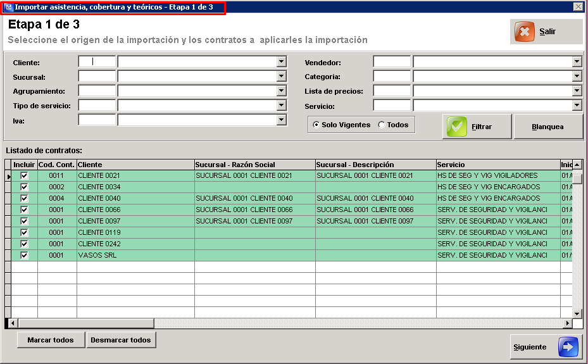This screenshot has width=588, height=364.
Task: Click the horizontal scroll right arrow
Action: coord(567,323)
